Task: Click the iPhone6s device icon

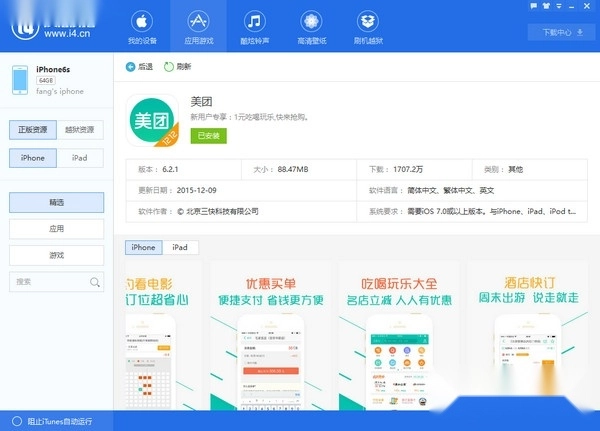Action: tap(20, 80)
